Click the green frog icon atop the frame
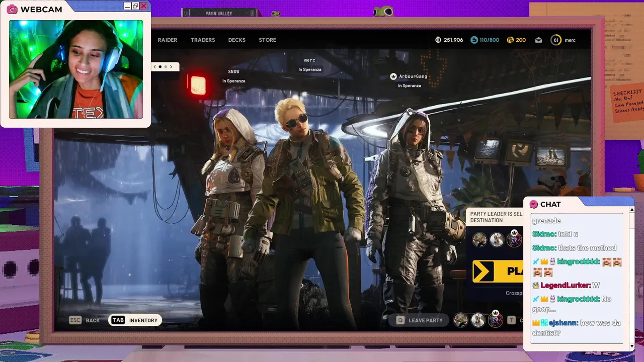The image size is (644, 362). (x=383, y=11)
